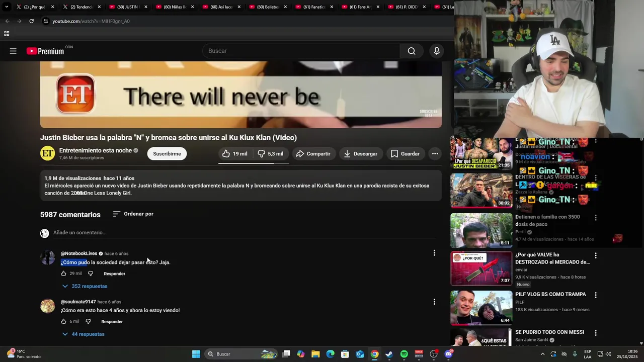644x362 pixels.
Task: Launch Copilot from taskbar
Action: pyautogui.click(x=301, y=354)
